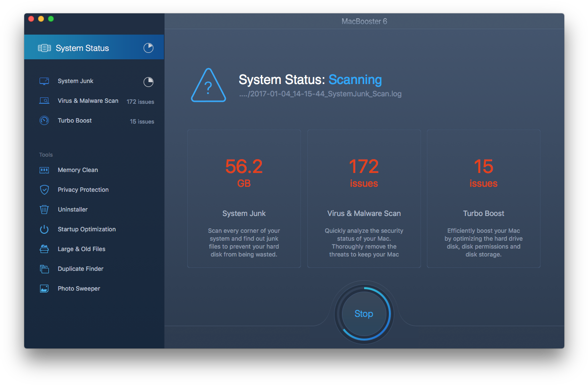Minimize the window with yellow button
The image size is (588, 385).
point(41,19)
